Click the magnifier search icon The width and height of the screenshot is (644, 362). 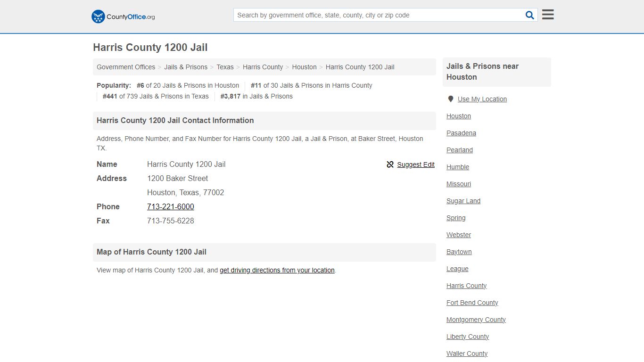pos(530,15)
